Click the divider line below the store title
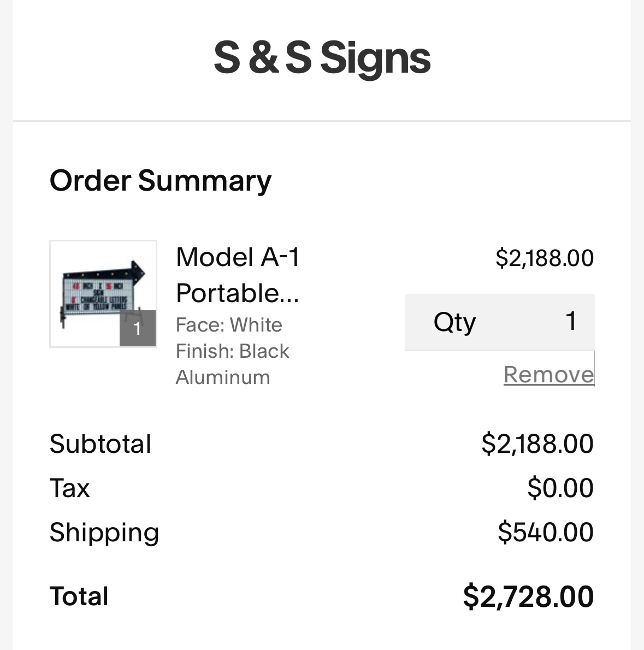Screen dimensions: 644x650 [x=322, y=120]
